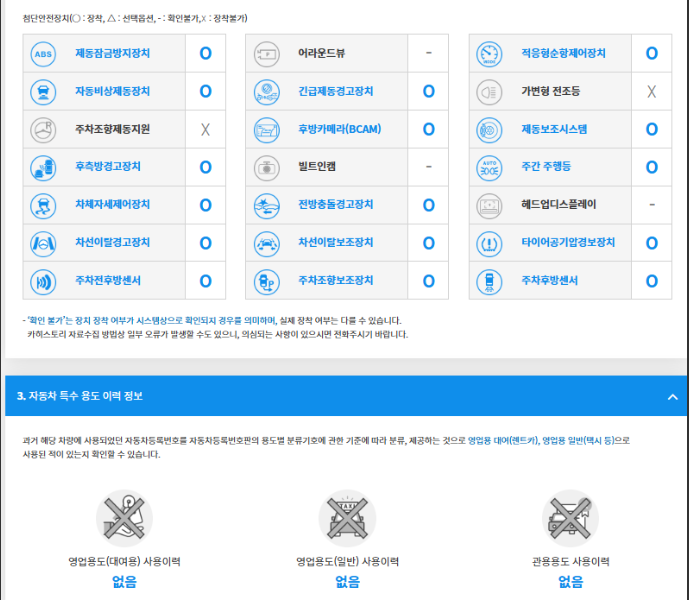Click the 주차후방센서 rear sensor icon

[489, 282]
